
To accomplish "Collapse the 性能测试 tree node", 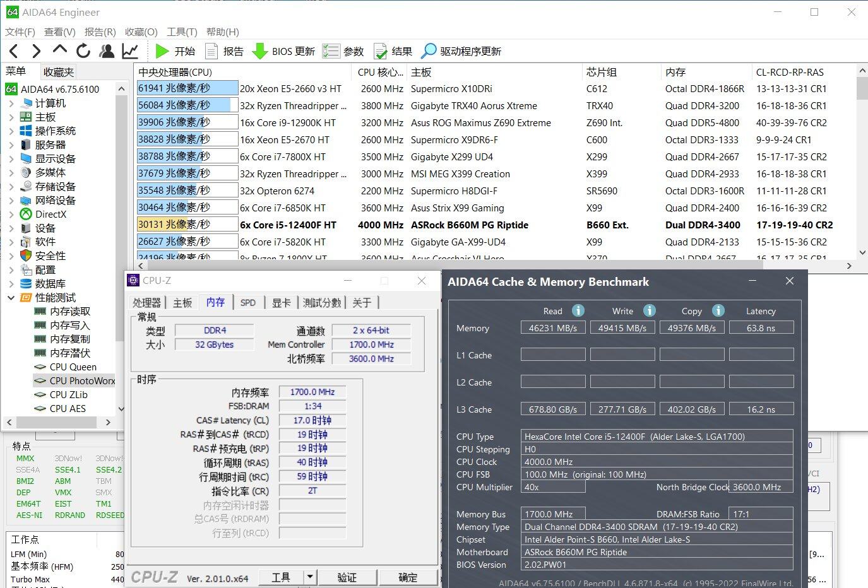I will pos(11,297).
